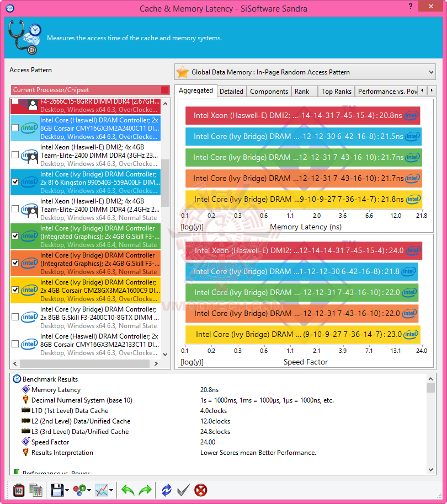The width and height of the screenshot is (447, 504).
Task: Uncheck the green Ivy Bridge G.Skill entry checkbox
Action: tap(15, 235)
